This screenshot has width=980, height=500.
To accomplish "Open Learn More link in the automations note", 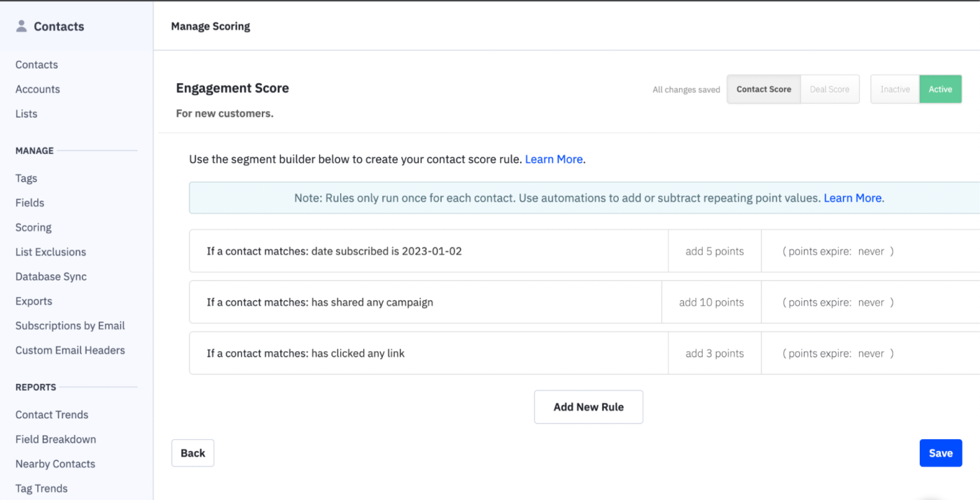I will [852, 199].
